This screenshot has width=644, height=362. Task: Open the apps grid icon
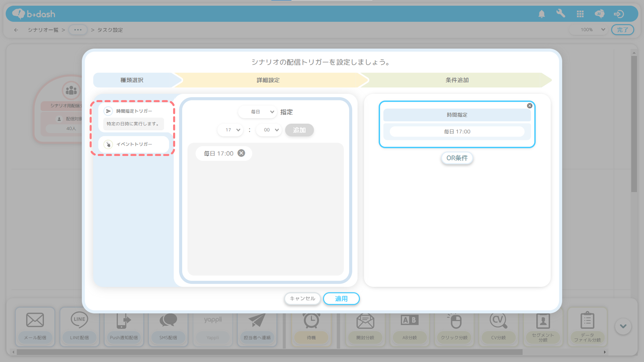pyautogui.click(x=580, y=14)
